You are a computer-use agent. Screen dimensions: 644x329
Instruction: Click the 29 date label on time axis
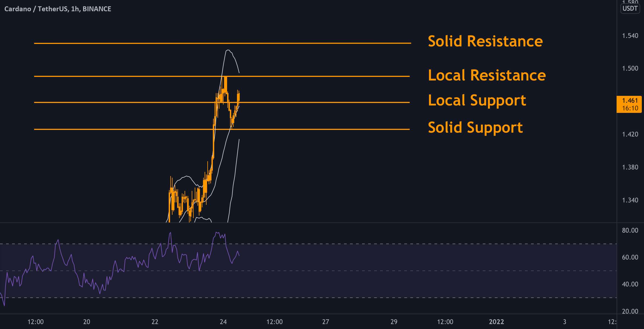tap(394, 322)
